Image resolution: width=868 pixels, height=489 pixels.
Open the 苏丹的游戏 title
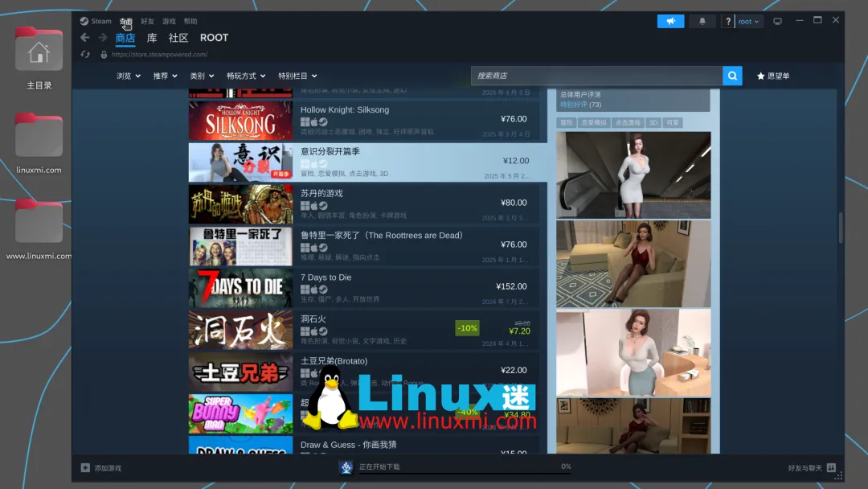tap(321, 193)
